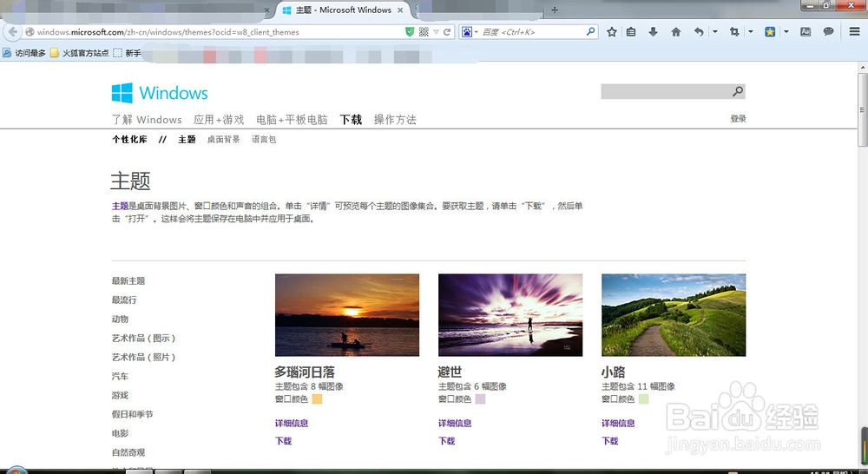Open the Firefox hamburger menu
868x474 pixels.
(x=855, y=31)
